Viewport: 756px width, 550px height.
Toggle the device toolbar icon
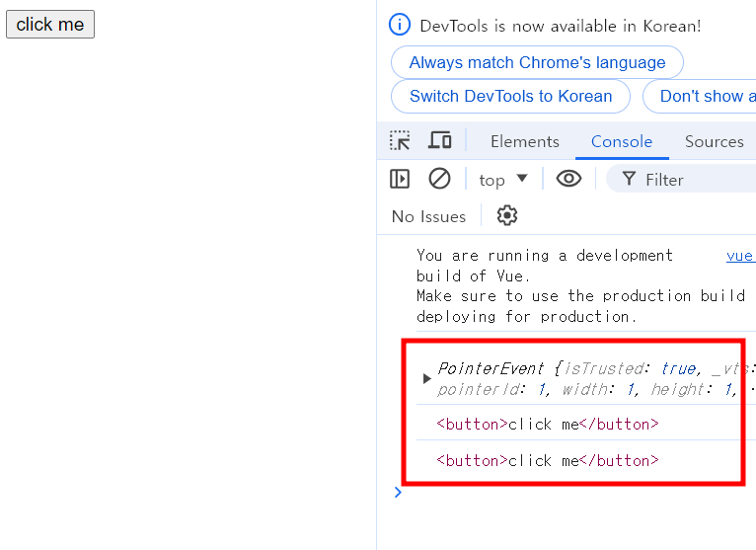click(x=440, y=140)
